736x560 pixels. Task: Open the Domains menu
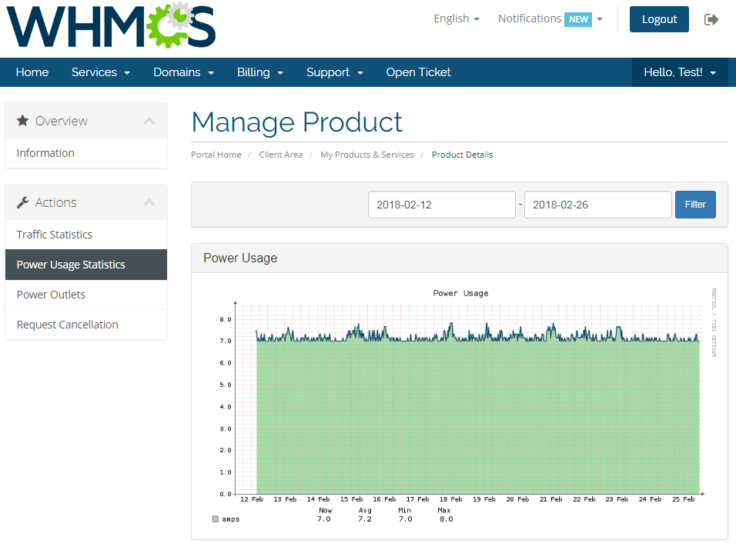(x=184, y=72)
